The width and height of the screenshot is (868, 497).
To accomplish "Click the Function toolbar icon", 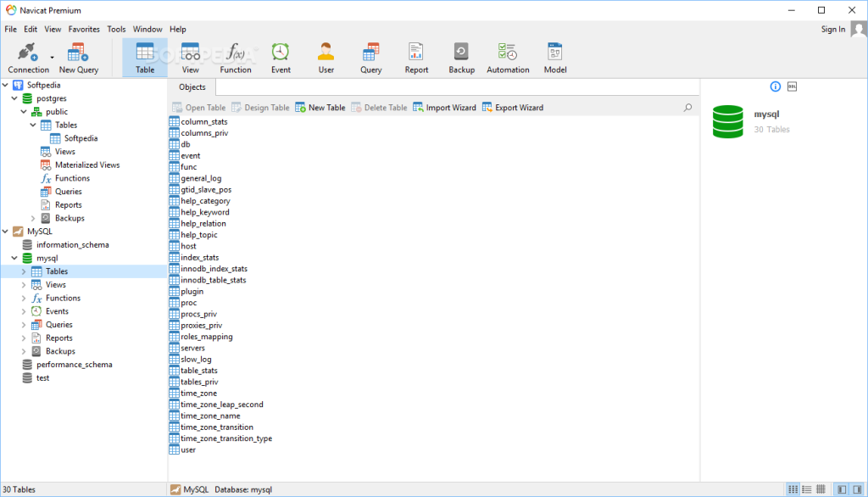I will coord(236,58).
